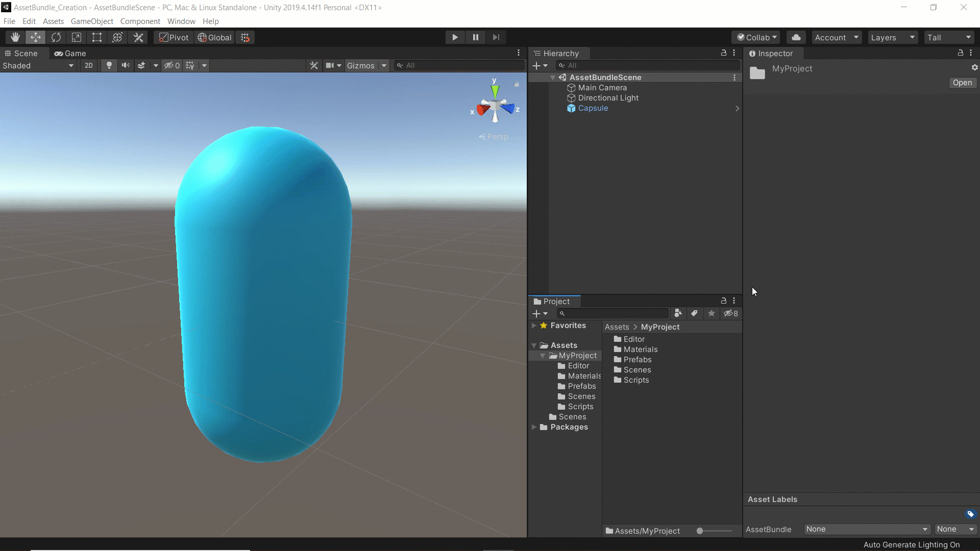Click Open button in Inspector panel
This screenshot has height=551, width=980.
(963, 82)
